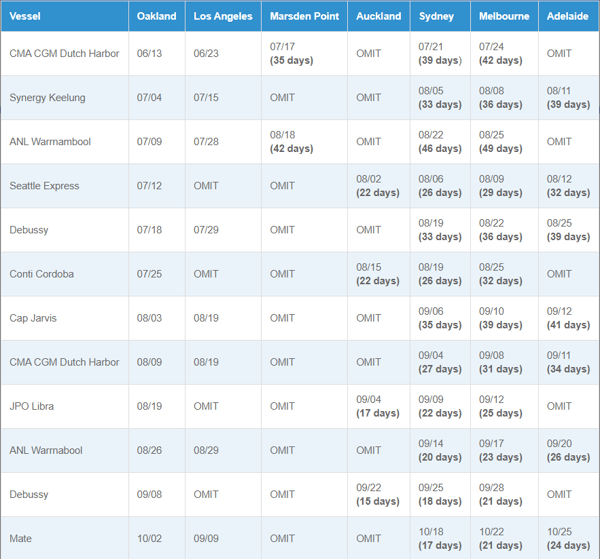Select the Conti Cordoba vessel name

pos(42,274)
